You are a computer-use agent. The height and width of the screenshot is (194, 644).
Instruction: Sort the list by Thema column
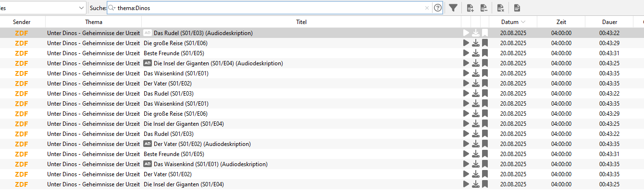pos(94,22)
